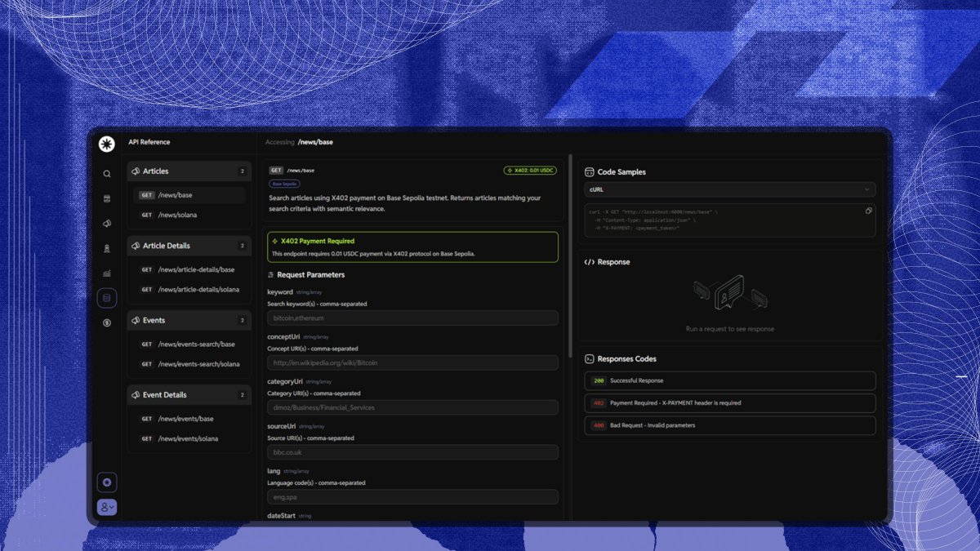Click the megaphone icon beside Events
Viewport: 980px width, 551px height.
pyautogui.click(x=136, y=320)
